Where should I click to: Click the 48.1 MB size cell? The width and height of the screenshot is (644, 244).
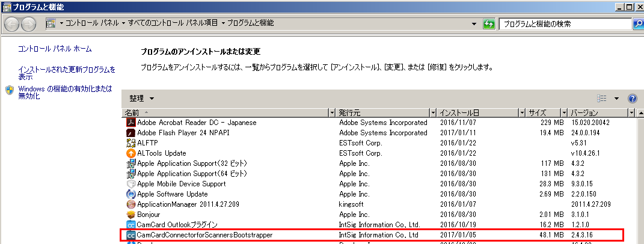coord(550,235)
